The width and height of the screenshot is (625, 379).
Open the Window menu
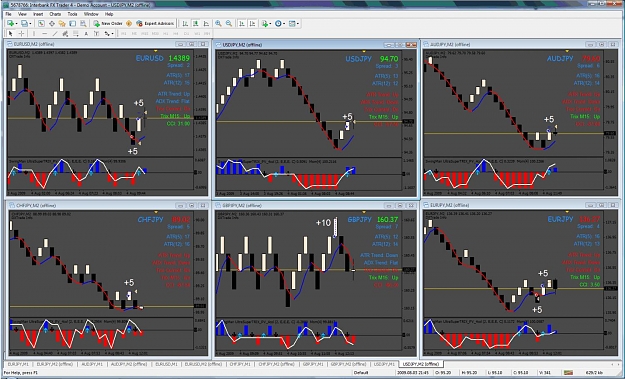91,14
